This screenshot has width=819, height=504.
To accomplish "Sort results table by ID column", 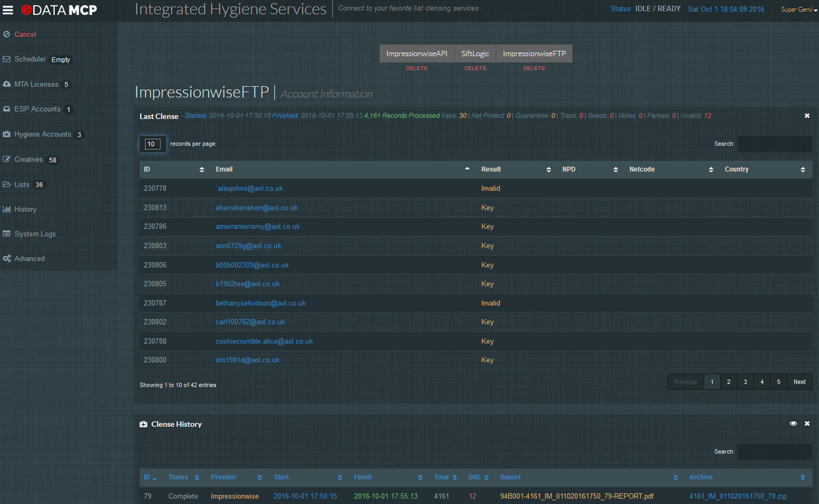I will tap(174, 169).
